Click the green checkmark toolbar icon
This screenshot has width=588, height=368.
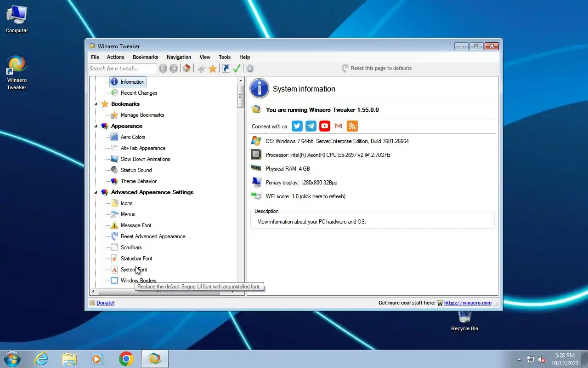pyautogui.click(x=237, y=69)
